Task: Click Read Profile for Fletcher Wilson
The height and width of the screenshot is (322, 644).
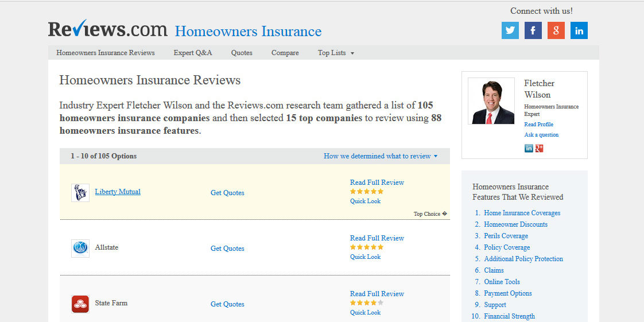Action: click(538, 125)
